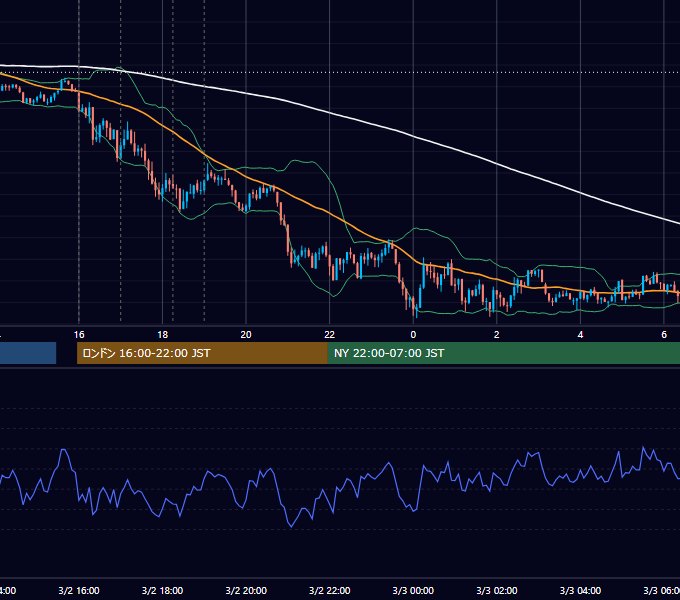
Task: Click the 18 hour label on the chart axis
Action: (x=163, y=335)
